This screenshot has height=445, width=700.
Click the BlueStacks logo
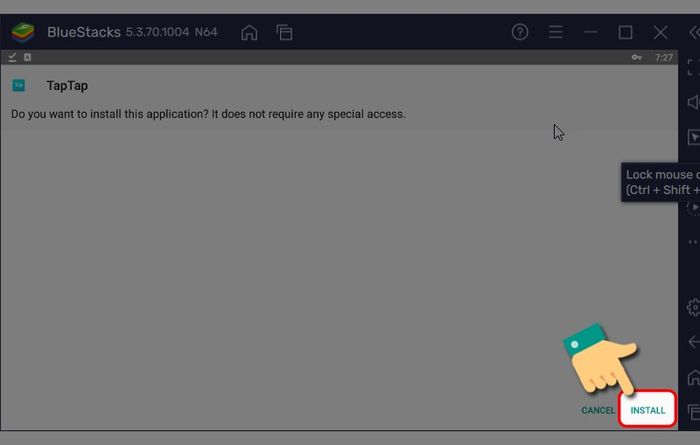[x=23, y=32]
